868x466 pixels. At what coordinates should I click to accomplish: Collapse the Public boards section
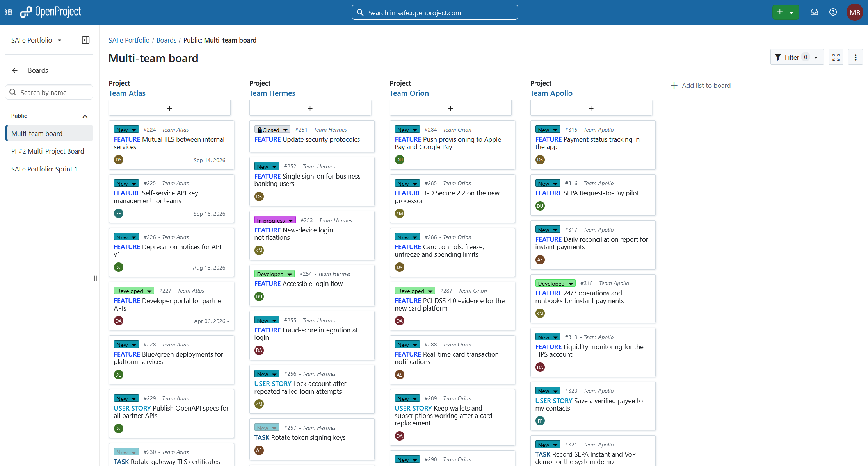pyautogui.click(x=85, y=116)
